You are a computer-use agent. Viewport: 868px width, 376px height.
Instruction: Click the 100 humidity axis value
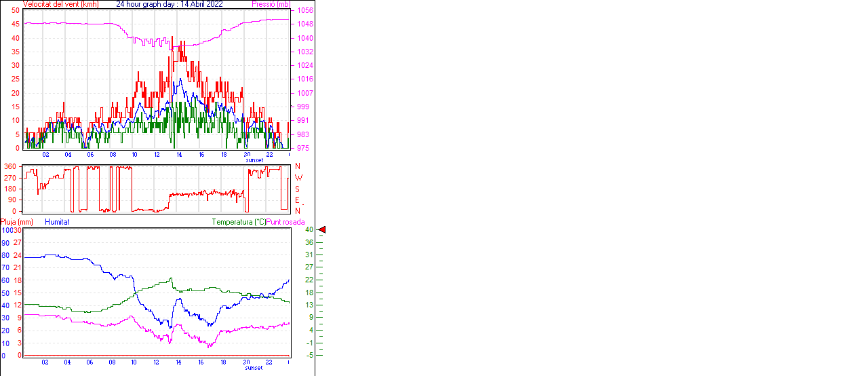6,231
